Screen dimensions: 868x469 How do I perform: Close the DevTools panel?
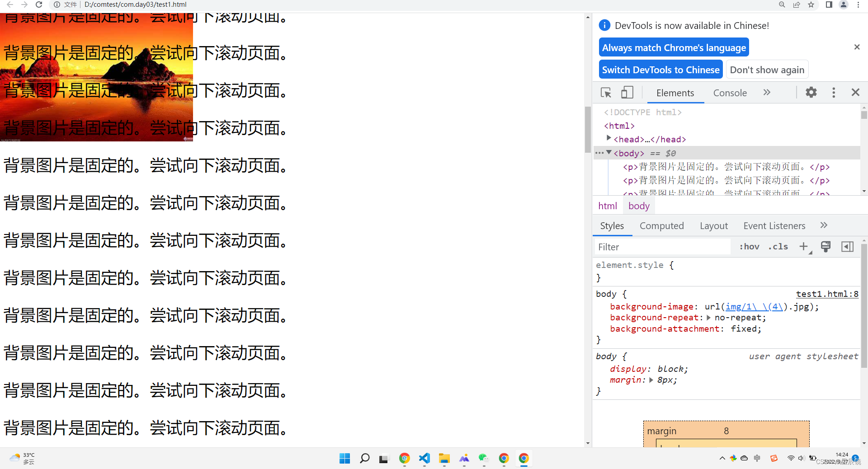[x=855, y=93]
